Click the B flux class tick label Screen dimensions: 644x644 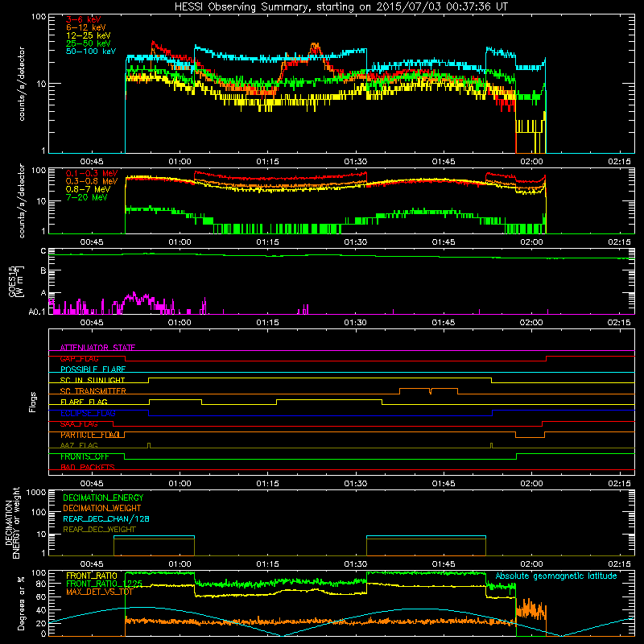point(43,270)
